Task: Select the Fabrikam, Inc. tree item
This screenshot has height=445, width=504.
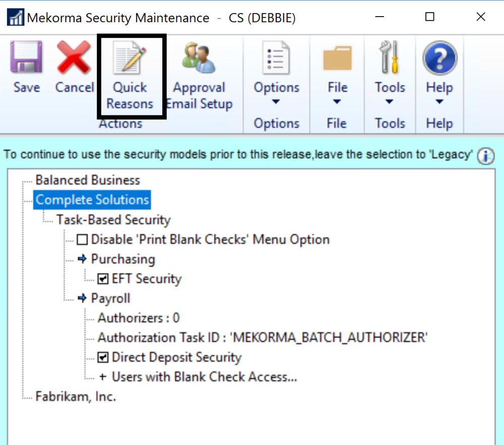Action: coord(76,397)
